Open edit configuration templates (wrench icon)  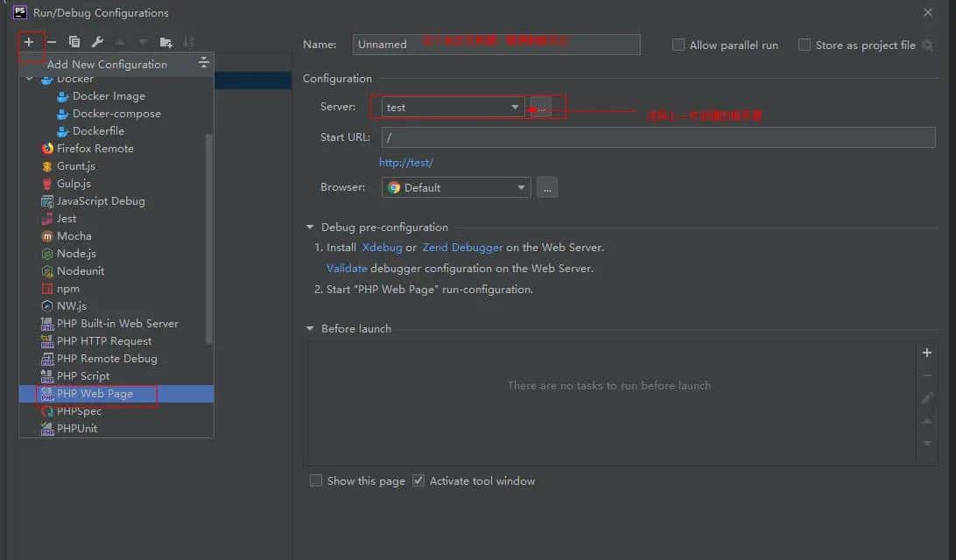coord(96,41)
